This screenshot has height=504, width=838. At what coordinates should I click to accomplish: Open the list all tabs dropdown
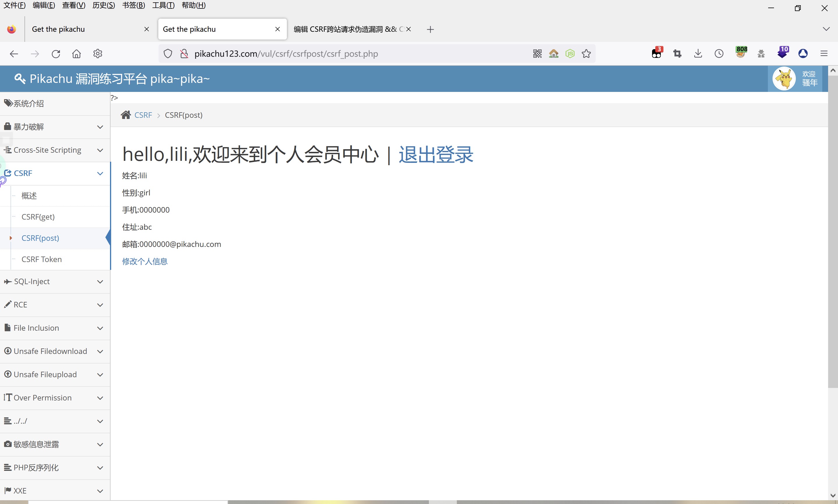click(x=826, y=29)
